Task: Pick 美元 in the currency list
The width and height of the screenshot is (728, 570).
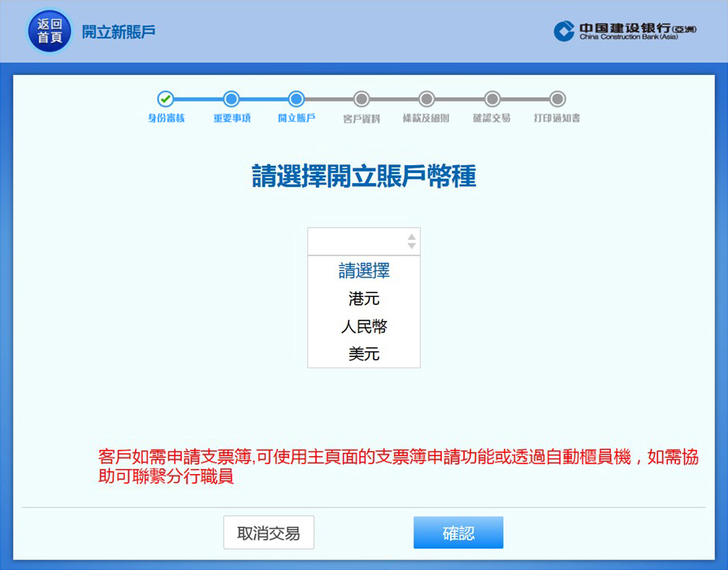Action: [363, 355]
